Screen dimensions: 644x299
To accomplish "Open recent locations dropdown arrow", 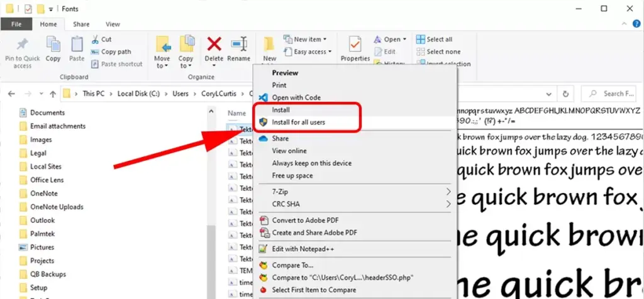I will click(41, 94).
